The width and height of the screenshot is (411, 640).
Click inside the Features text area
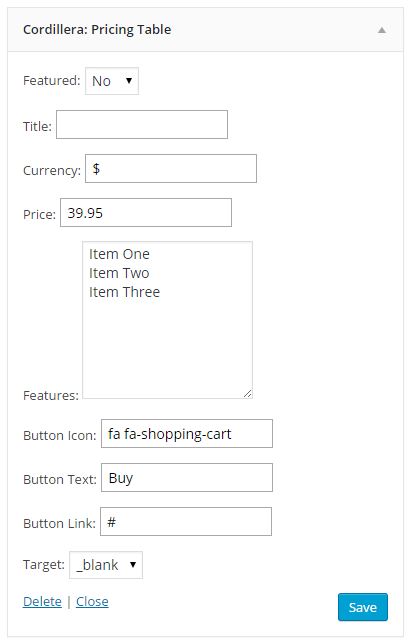[167, 320]
